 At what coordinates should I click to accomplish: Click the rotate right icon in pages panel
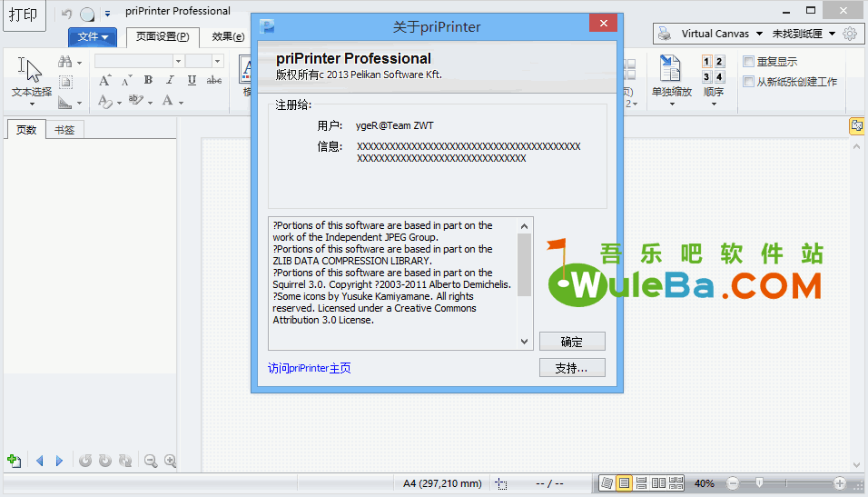pos(104,461)
